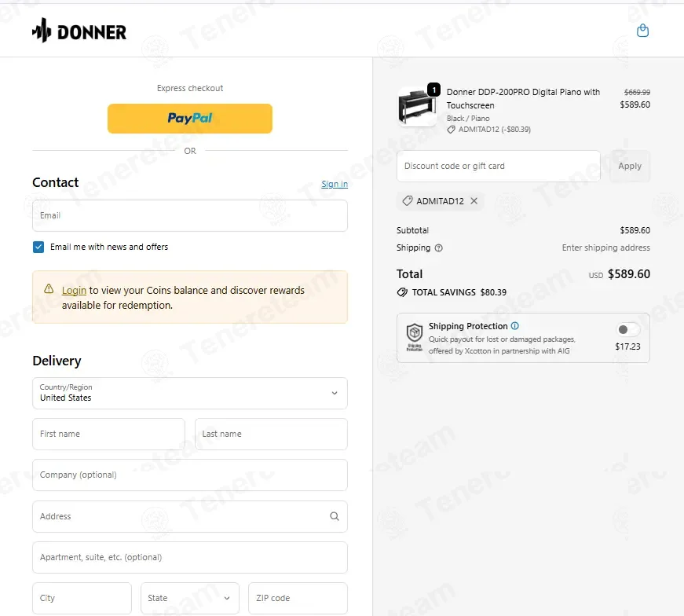Open the Shipping help question icon
The width and height of the screenshot is (684, 616).
tap(439, 248)
